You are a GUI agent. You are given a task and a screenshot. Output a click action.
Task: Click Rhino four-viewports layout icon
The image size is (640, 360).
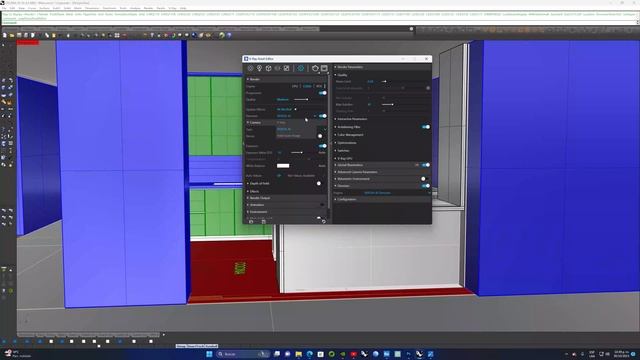[117, 36]
